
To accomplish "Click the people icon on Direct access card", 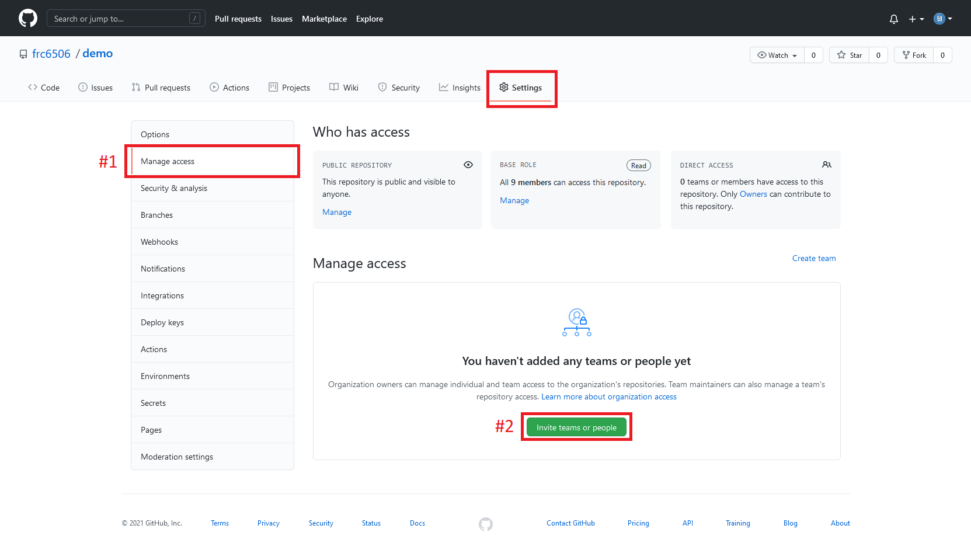I will [827, 165].
